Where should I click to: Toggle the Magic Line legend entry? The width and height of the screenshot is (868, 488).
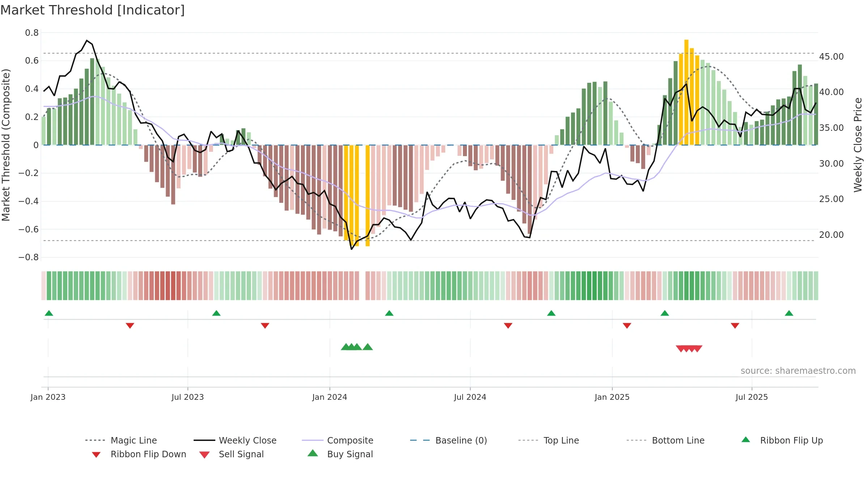click(x=121, y=440)
